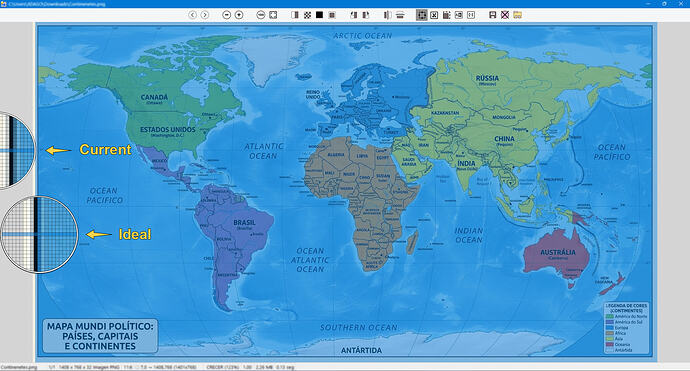Image resolution: width=690 pixels, height=371 pixels.
Task: Click the image info panel icon
Action: (x=447, y=15)
